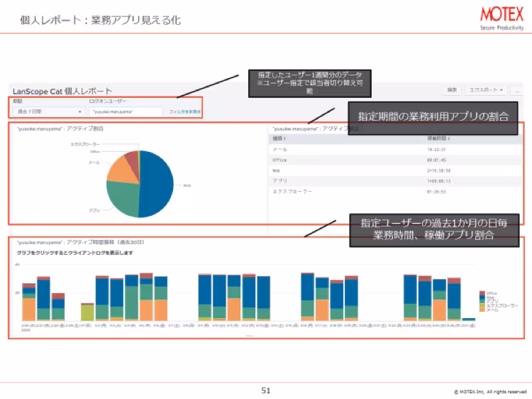Select the Office row in the table
This screenshot has height=399, width=532.
(x=396, y=160)
